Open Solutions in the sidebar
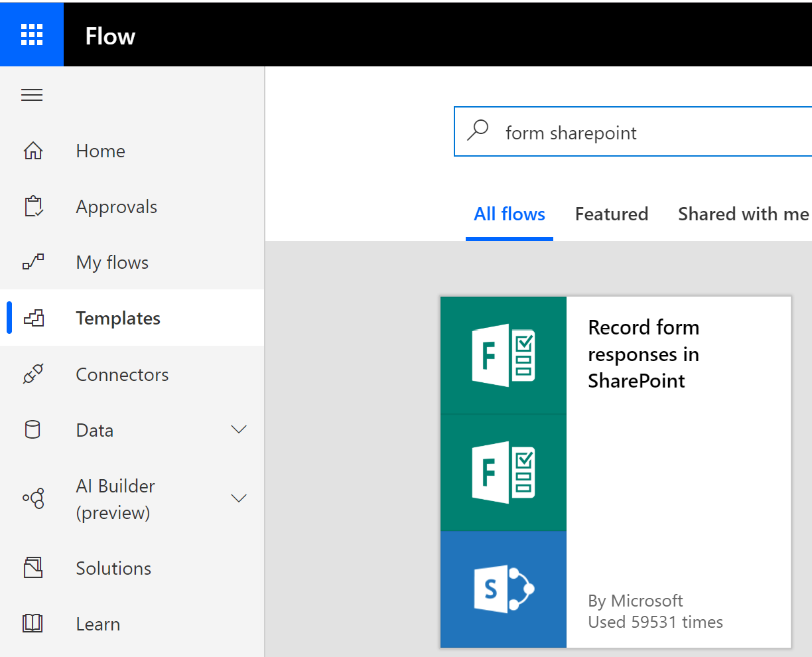This screenshot has width=812, height=657. 132,568
